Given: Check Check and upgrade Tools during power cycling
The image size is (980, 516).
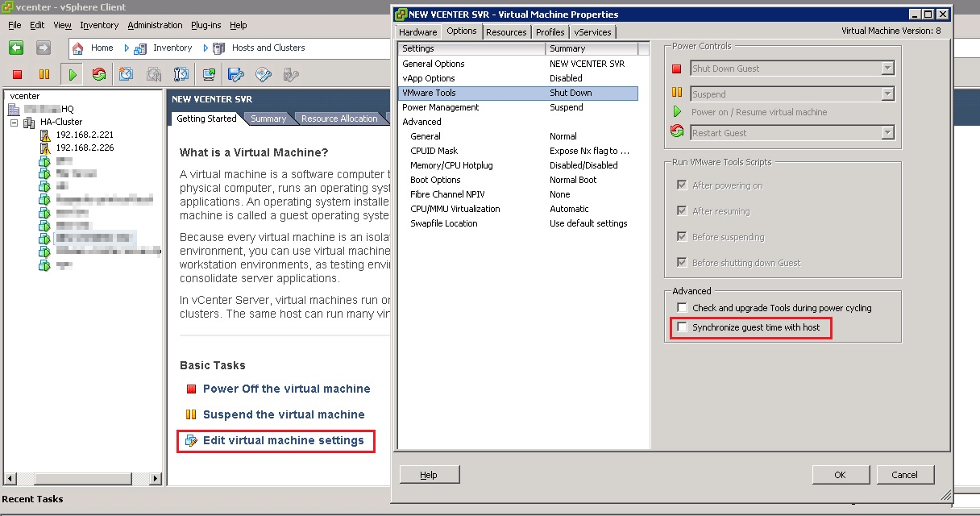Looking at the screenshot, I should [x=682, y=308].
